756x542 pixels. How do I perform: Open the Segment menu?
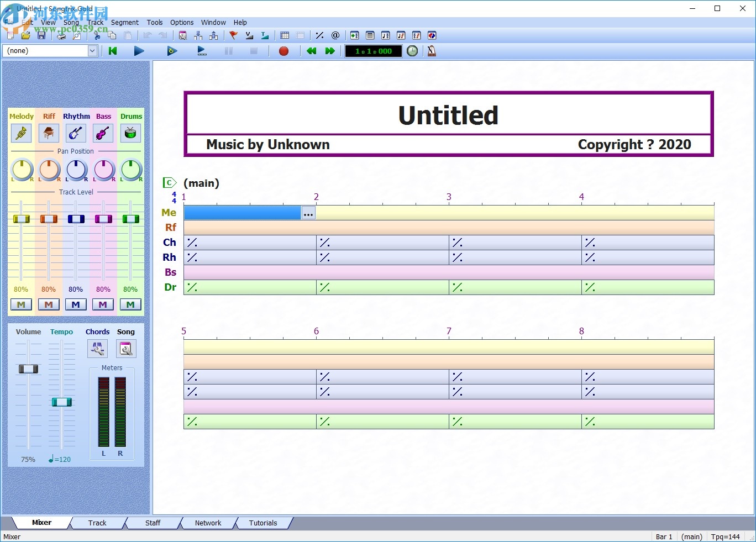(124, 23)
